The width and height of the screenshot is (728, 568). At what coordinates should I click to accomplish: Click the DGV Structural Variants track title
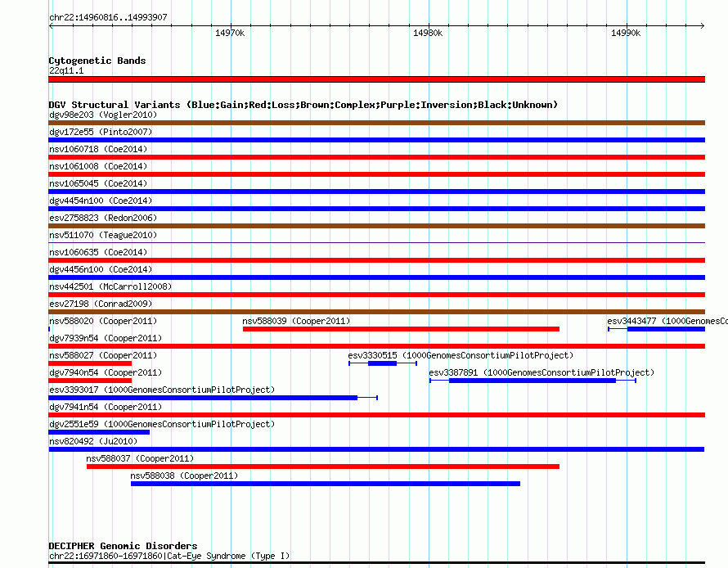[303, 105]
